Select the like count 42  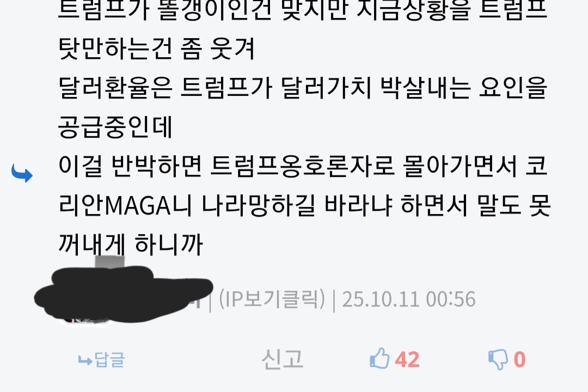pos(407,359)
